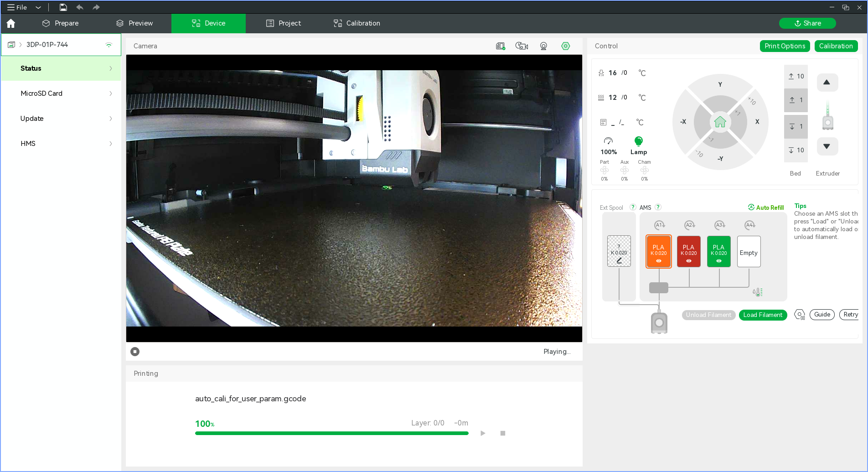Raise the bed by 1
The height and width of the screenshot is (472, 868).
(796, 100)
